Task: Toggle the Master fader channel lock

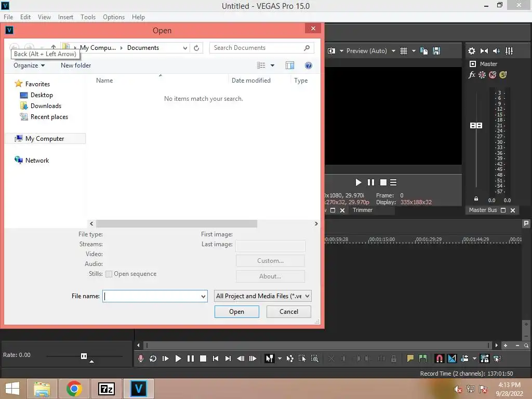Action: 476,199
